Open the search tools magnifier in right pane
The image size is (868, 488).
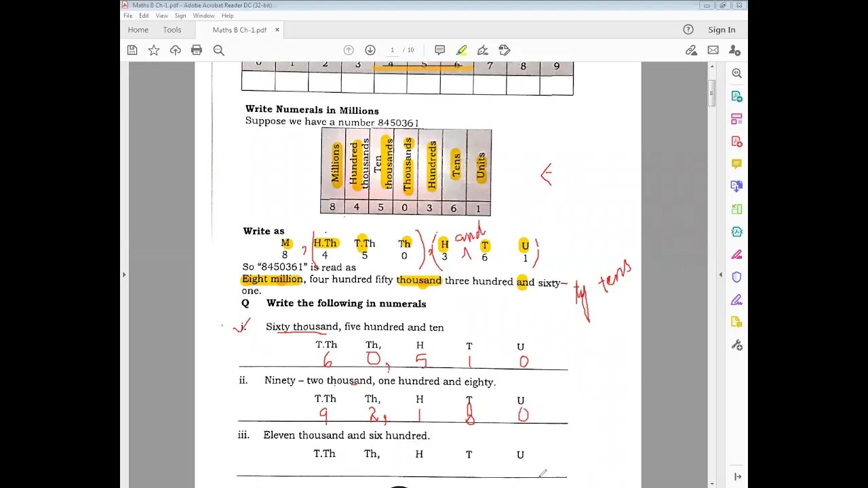tap(737, 73)
